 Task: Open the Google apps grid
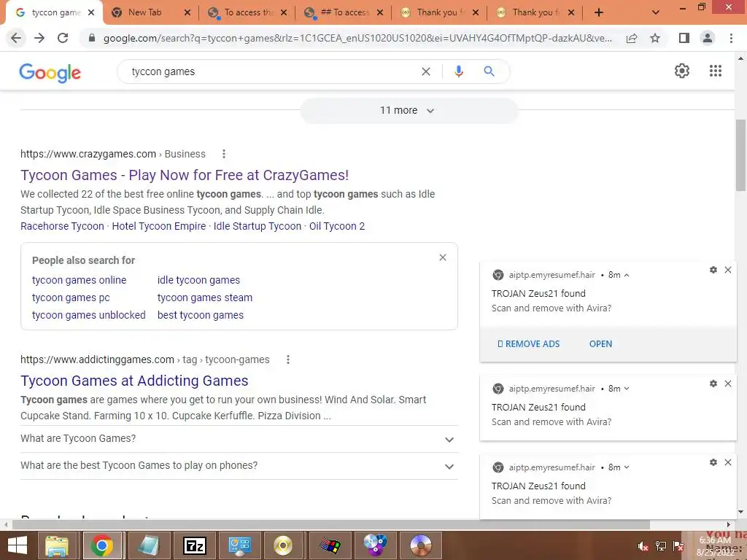point(715,71)
